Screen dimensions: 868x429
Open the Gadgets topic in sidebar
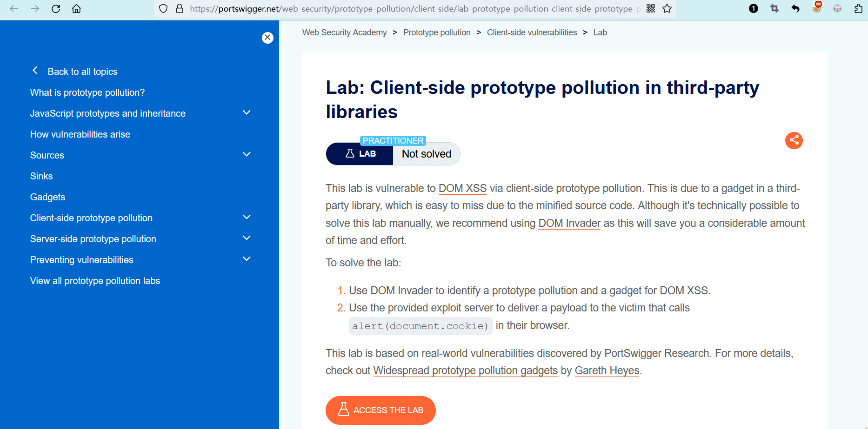pyautogui.click(x=47, y=197)
